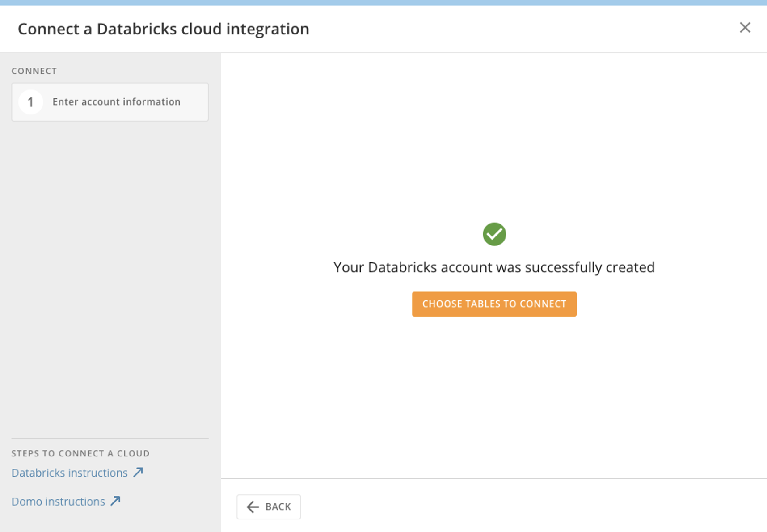Click the left arrow icon inside the Back button
The height and width of the screenshot is (532, 767).
tap(253, 507)
